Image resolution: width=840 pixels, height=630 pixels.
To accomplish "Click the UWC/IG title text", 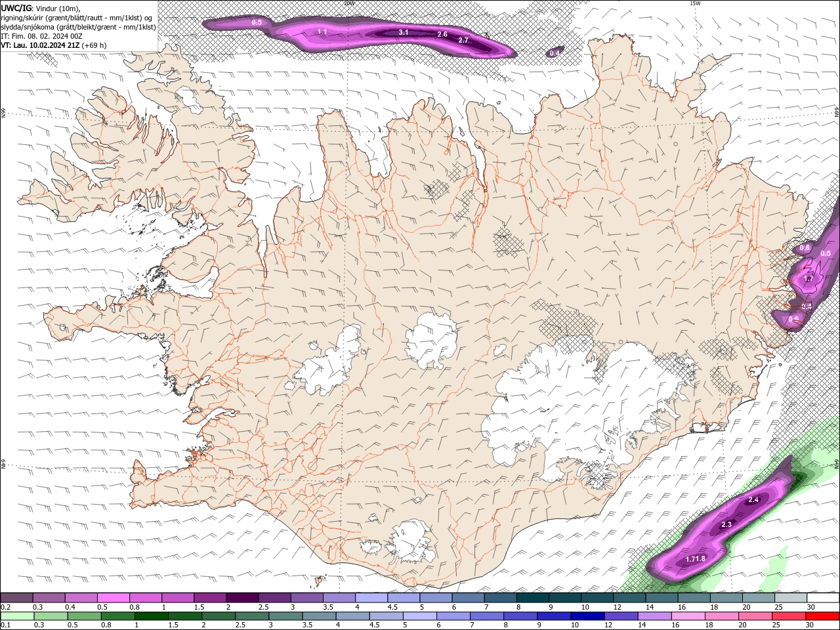I will click(x=15, y=7).
